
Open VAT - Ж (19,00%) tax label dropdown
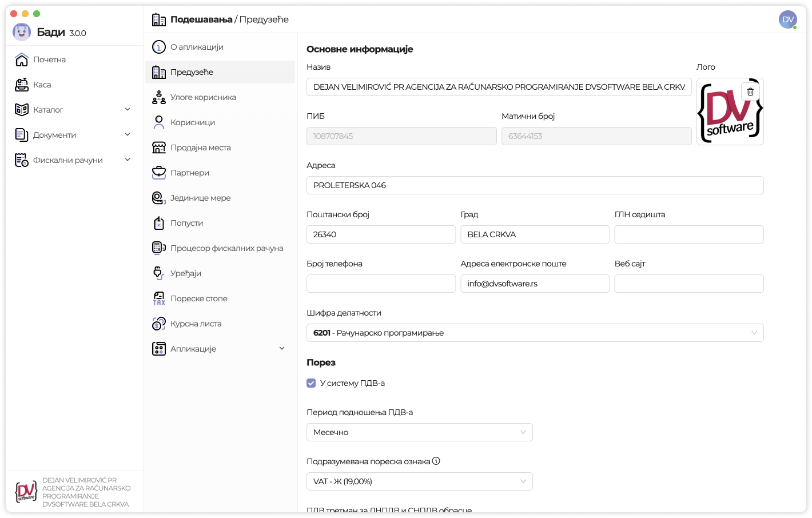(x=420, y=481)
